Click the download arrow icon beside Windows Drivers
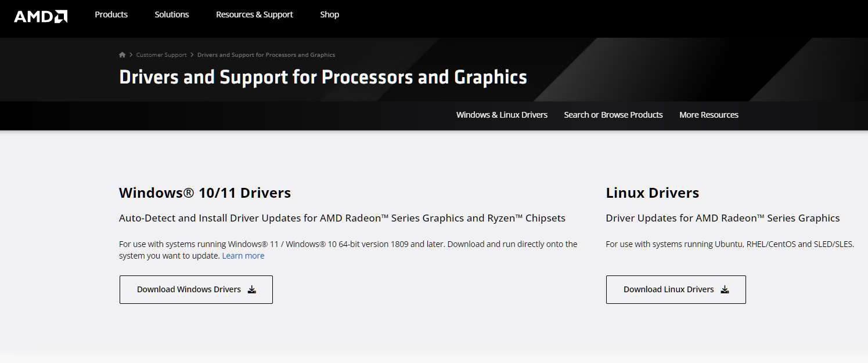 coord(252,290)
